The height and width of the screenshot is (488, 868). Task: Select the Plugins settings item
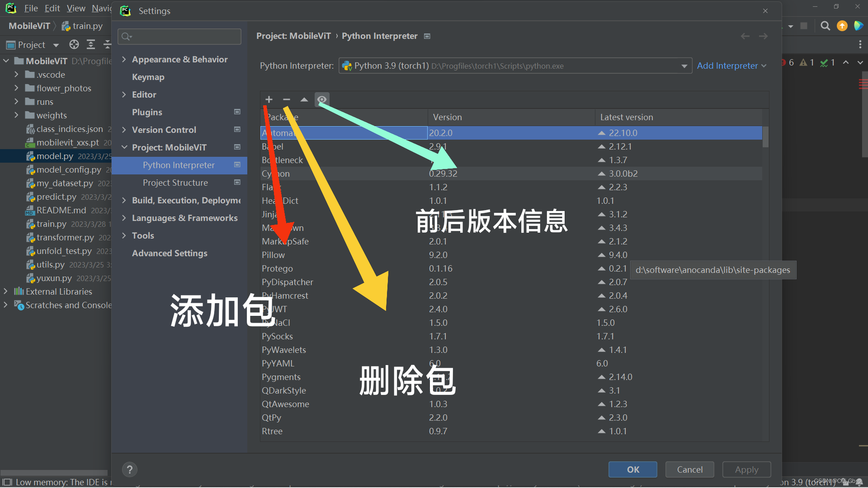[147, 112]
